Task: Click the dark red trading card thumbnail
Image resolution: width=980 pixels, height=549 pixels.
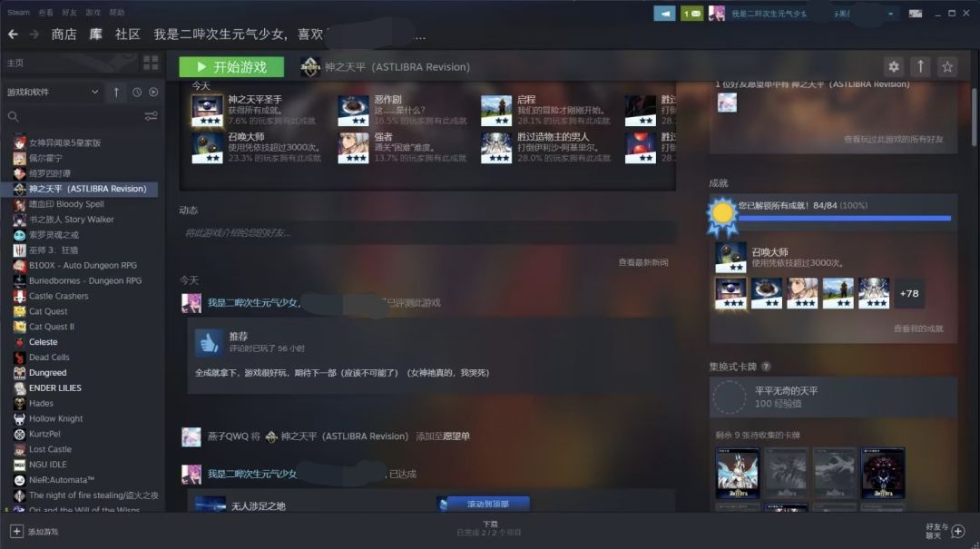Action: coord(883,473)
